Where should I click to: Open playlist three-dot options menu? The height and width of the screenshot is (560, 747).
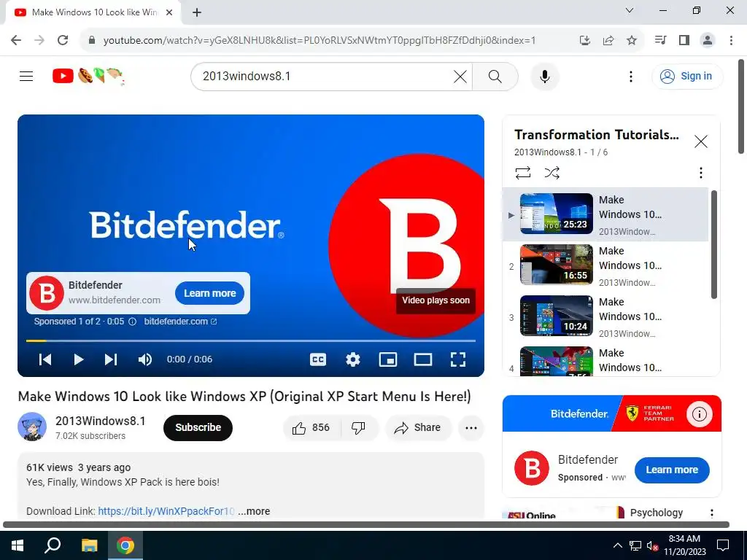[x=700, y=172]
